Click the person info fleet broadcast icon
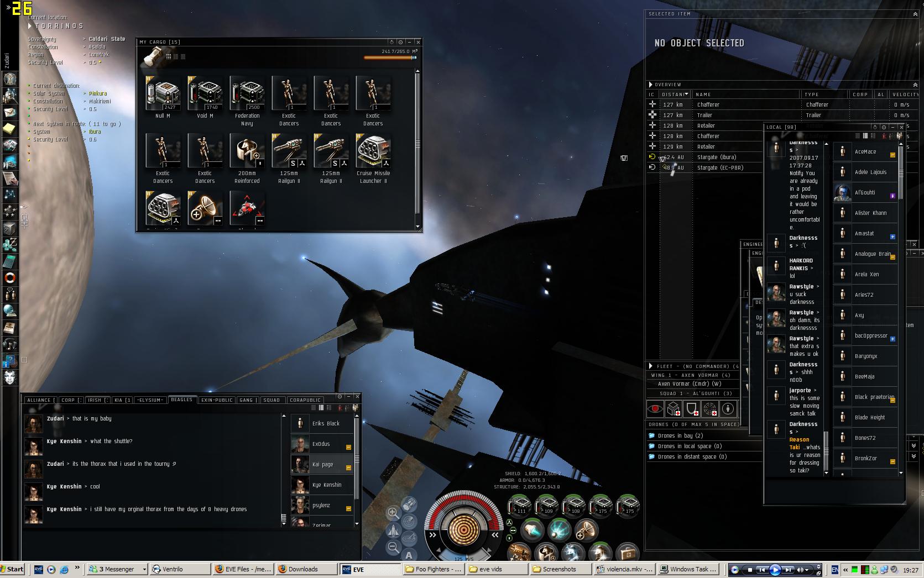This screenshot has width=924, height=578. tap(728, 409)
